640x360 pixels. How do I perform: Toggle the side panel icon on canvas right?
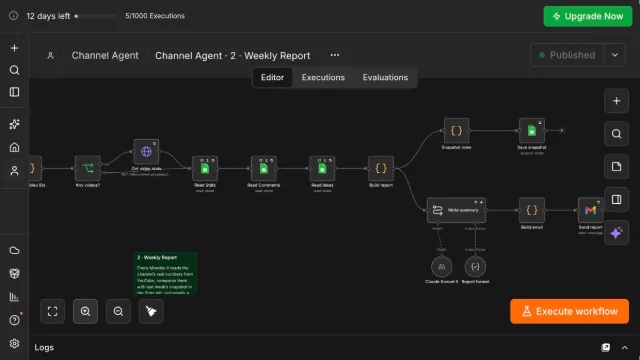[616, 200]
